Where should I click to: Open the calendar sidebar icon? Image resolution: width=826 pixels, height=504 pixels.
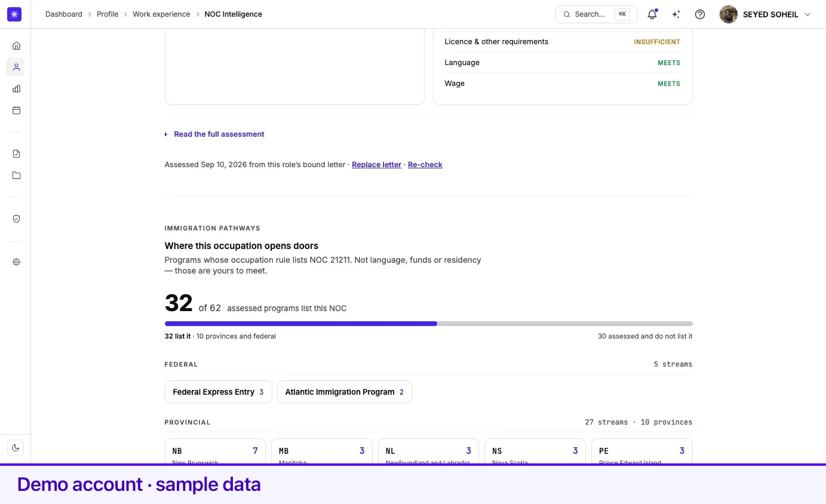[x=16, y=110]
